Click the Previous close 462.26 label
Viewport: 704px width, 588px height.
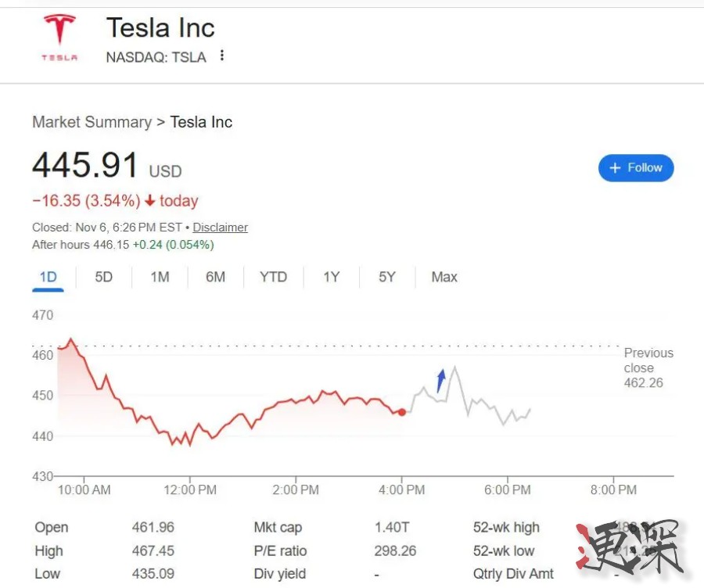pos(648,367)
